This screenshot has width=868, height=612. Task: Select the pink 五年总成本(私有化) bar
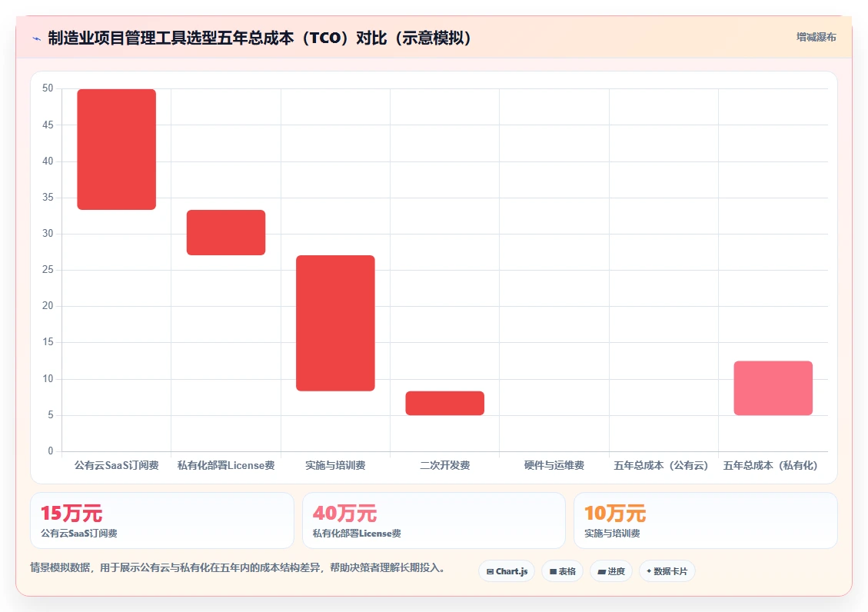pos(773,388)
